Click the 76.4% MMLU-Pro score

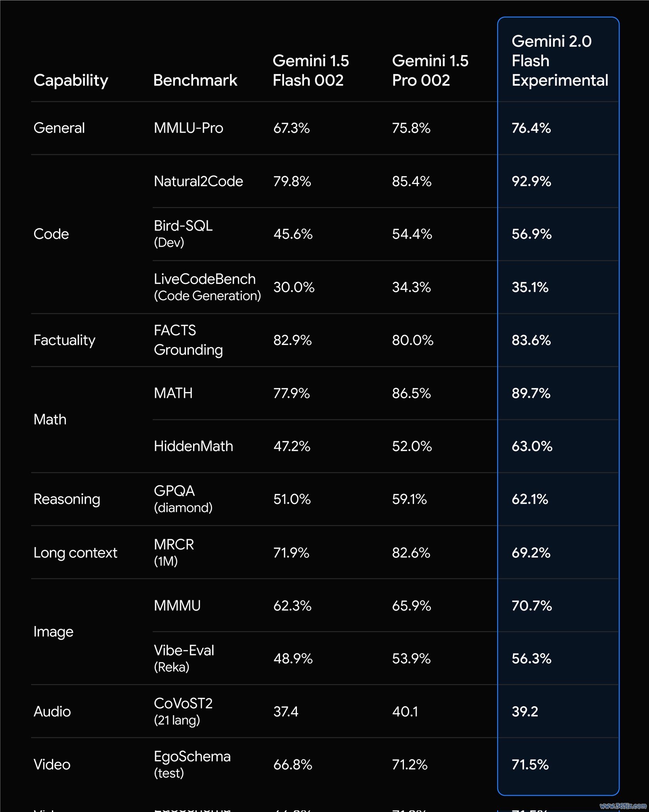click(x=531, y=128)
